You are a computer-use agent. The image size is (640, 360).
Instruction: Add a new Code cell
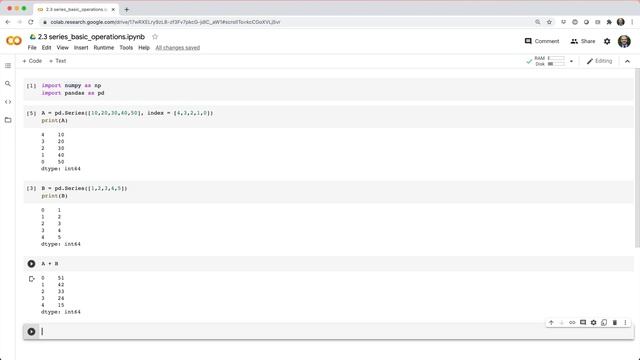[32, 61]
